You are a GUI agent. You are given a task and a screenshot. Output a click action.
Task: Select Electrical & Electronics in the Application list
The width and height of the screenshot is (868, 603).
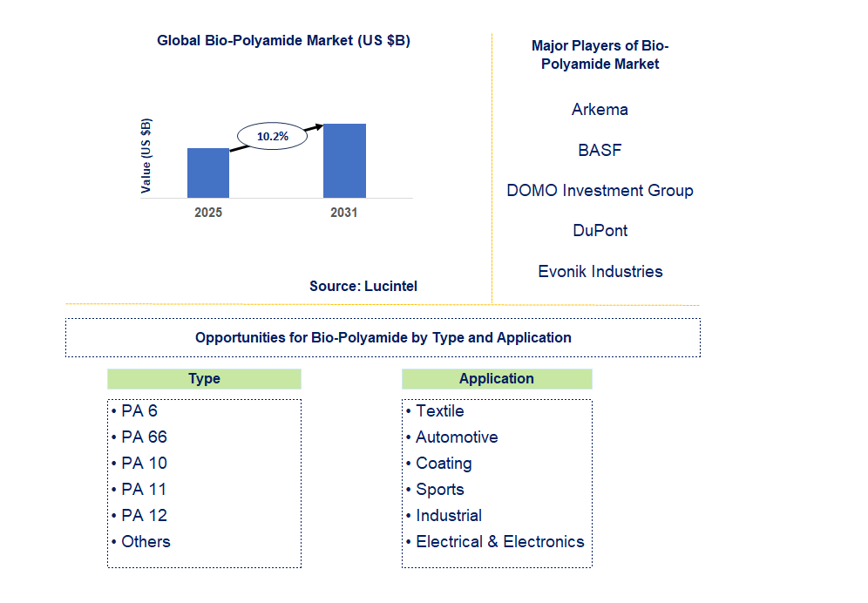(500, 541)
